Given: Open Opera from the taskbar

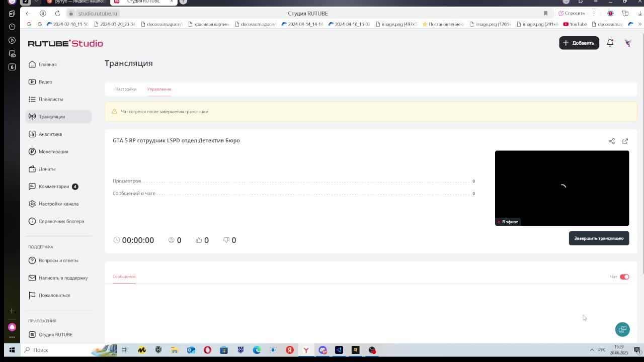Looking at the screenshot, I should click(207, 350).
